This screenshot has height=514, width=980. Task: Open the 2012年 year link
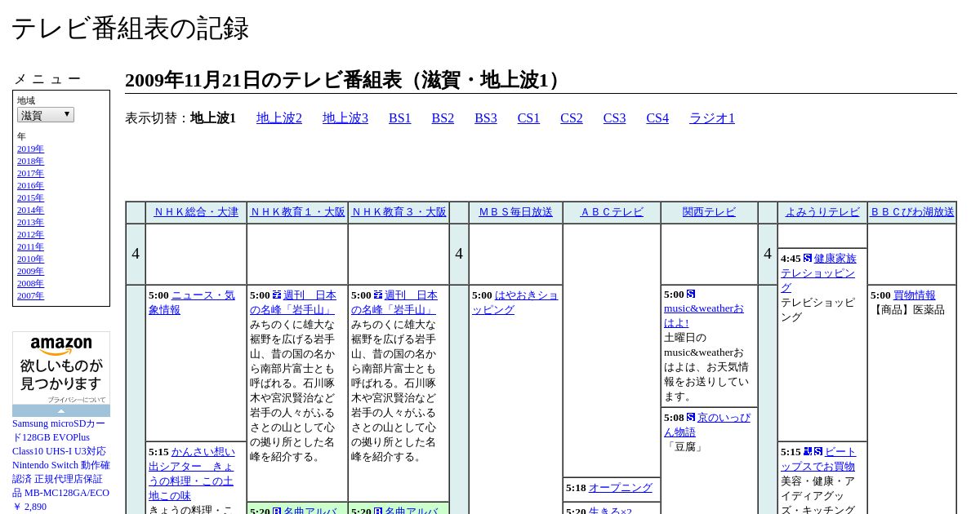click(30, 235)
